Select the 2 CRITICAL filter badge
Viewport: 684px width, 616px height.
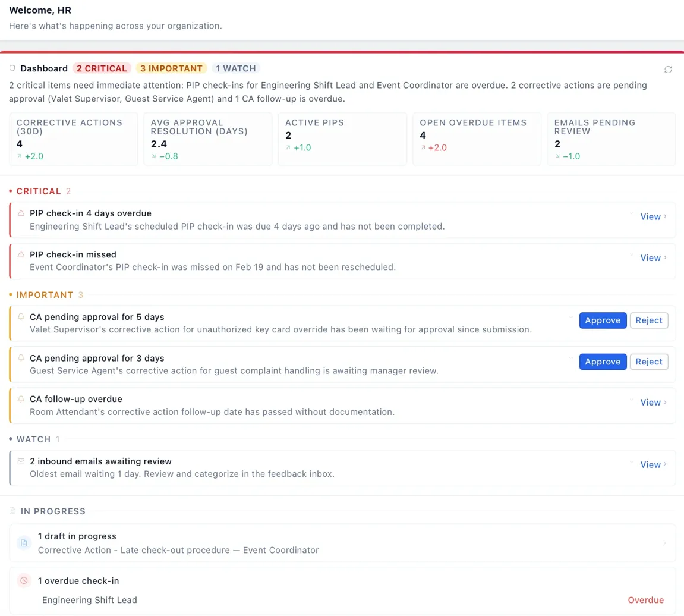pos(102,68)
